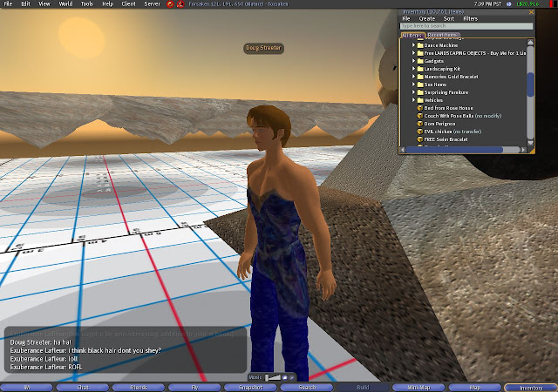The width and height of the screenshot is (558, 392).
Task: Open the Inventory window's File menu
Action: click(x=406, y=18)
